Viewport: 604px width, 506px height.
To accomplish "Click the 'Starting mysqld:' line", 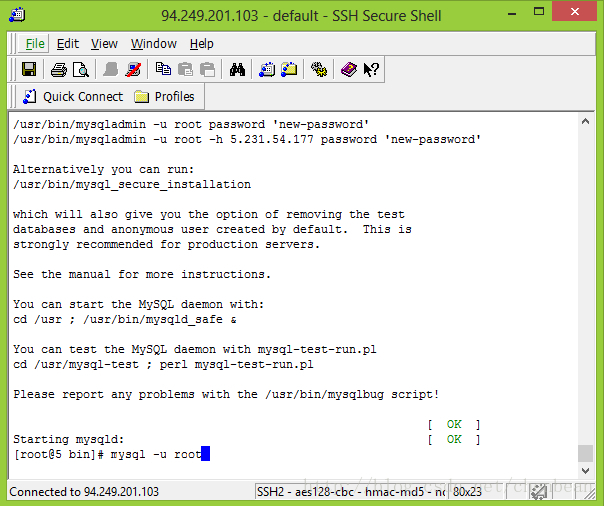I will [69, 439].
